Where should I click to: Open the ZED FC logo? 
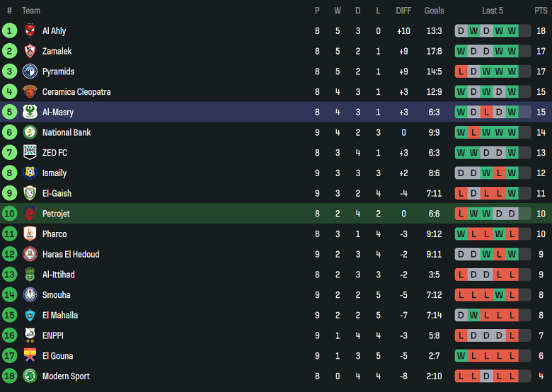tap(30, 153)
